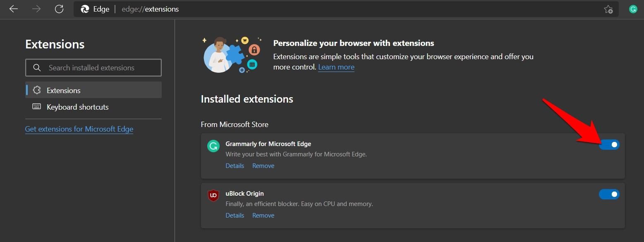Image resolution: width=644 pixels, height=242 pixels.
Task: Open Details for Grammarly extension
Action: click(x=235, y=165)
